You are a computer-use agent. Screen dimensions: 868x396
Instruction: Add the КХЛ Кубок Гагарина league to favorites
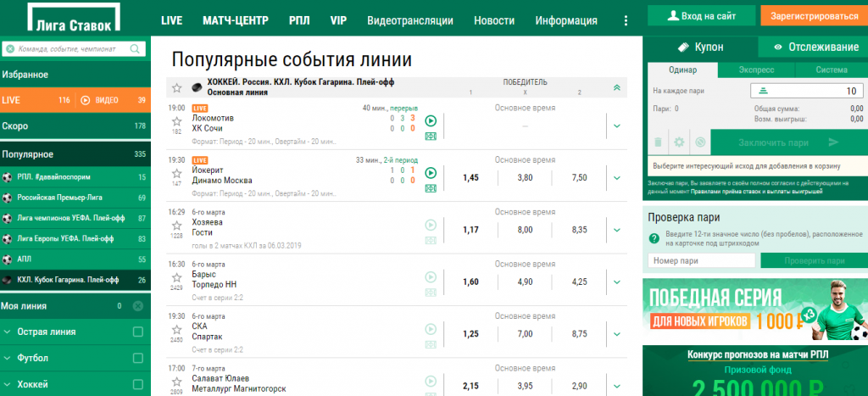tap(176, 87)
